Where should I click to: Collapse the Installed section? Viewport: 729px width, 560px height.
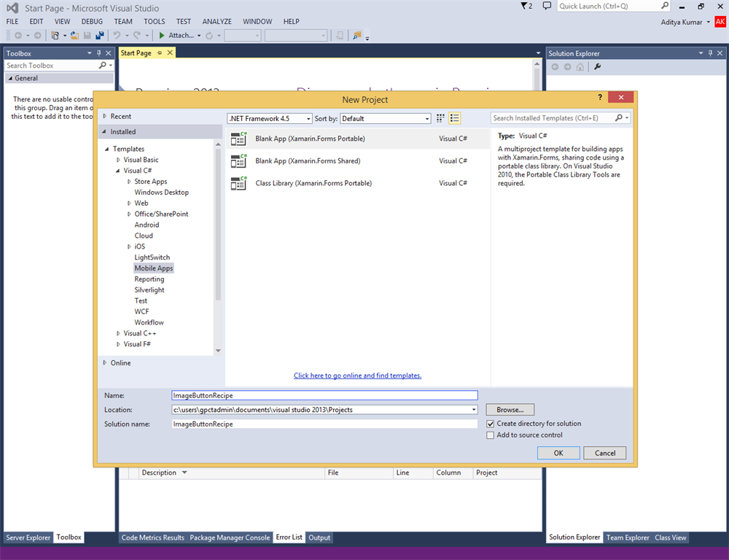pos(104,132)
